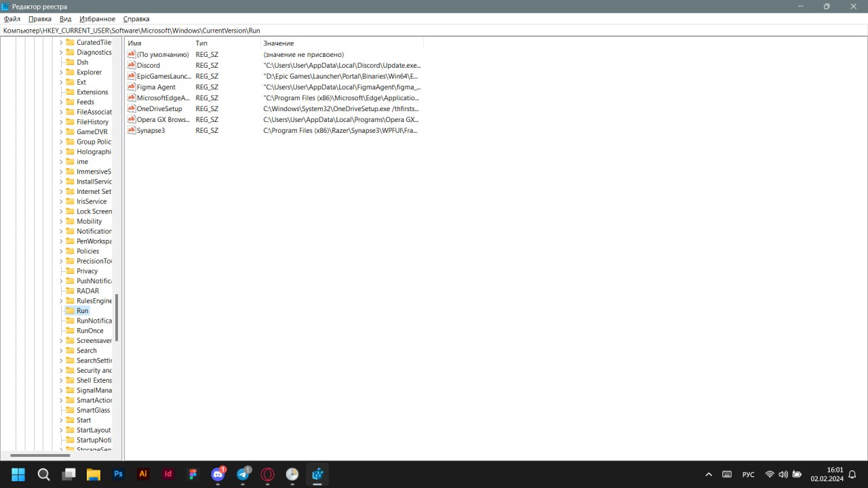868x488 pixels.
Task: Open taskbar Search
Action: pos(43,474)
